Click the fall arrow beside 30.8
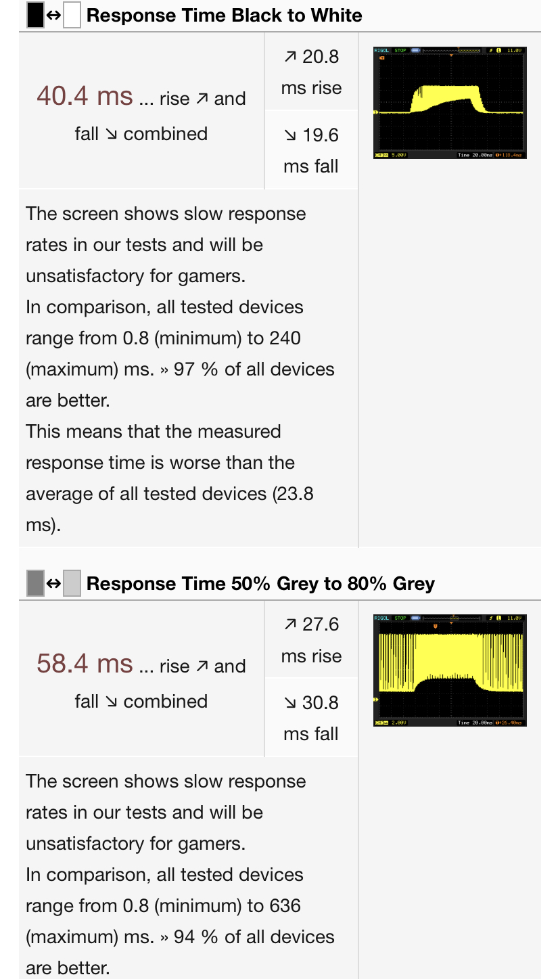Screen dimensions: 560x979 [x=291, y=703]
